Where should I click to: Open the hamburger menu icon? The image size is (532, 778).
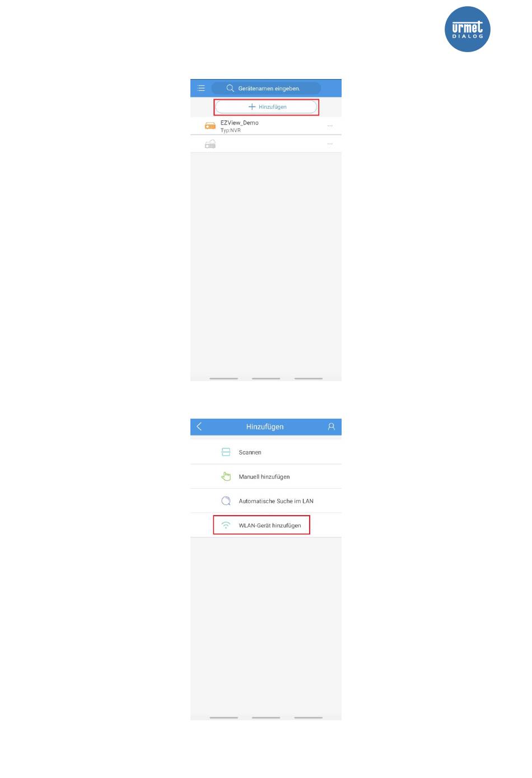[201, 88]
